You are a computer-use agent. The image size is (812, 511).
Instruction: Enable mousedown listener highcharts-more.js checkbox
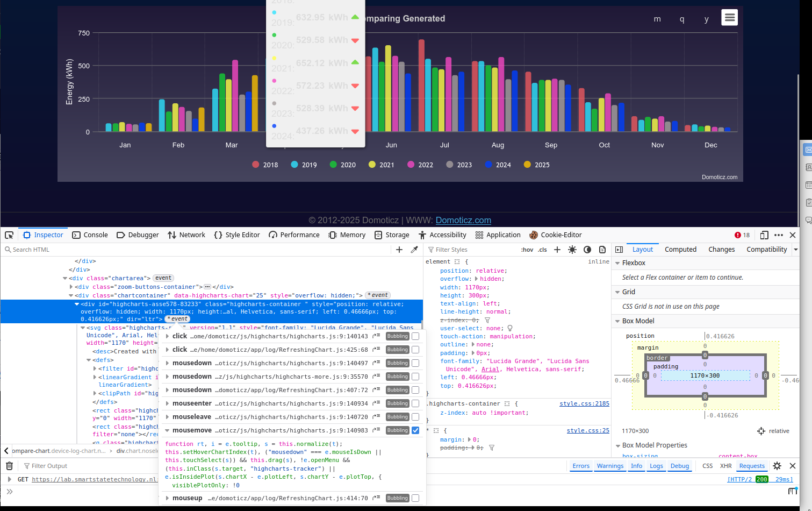click(x=415, y=377)
